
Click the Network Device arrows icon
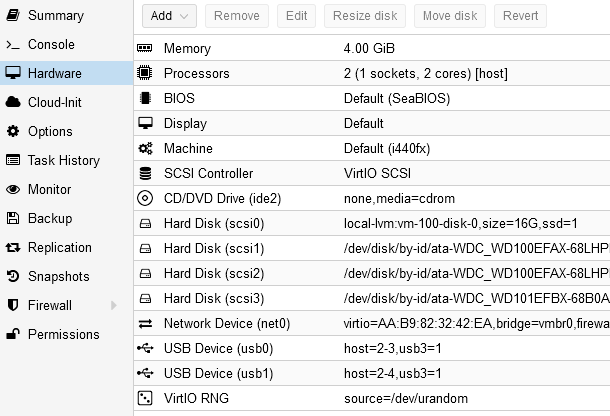[x=145, y=323]
